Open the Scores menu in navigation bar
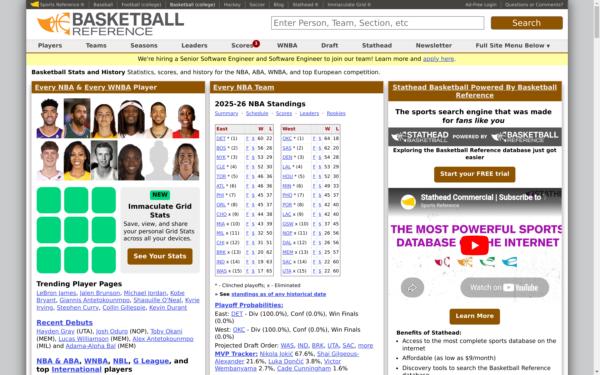This screenshot has width=600, height=375. pyautogui.click(x=242, y=46)
